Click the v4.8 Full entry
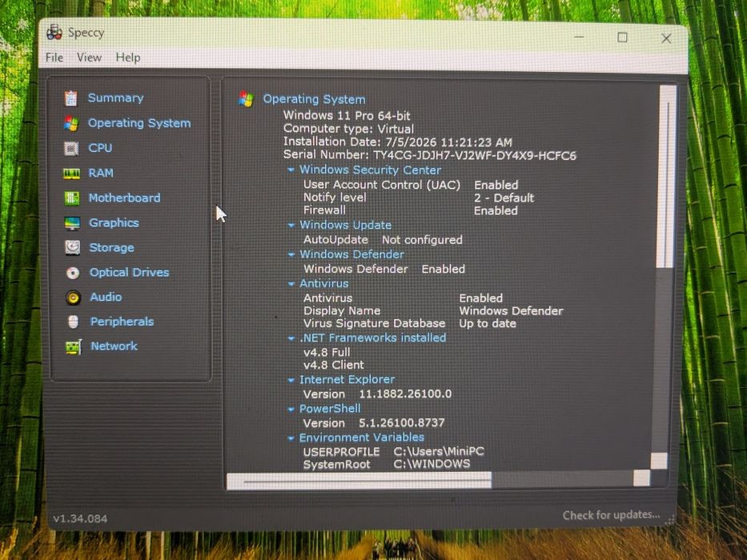Screen dimensions: 747x560 point(327,352)
